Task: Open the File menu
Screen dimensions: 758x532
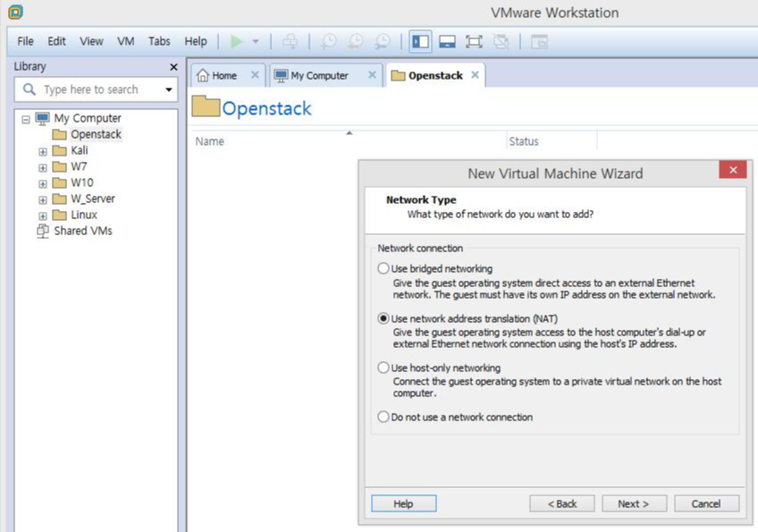Action: coord(26,42)
